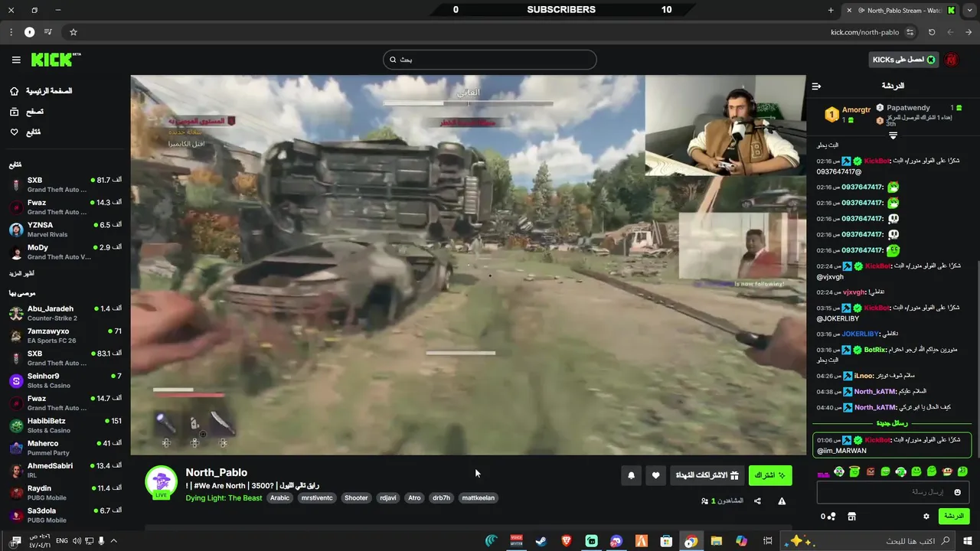The image size is (980, 551).
Task: Select the mrstiventc tag
Action: point(317,497)
